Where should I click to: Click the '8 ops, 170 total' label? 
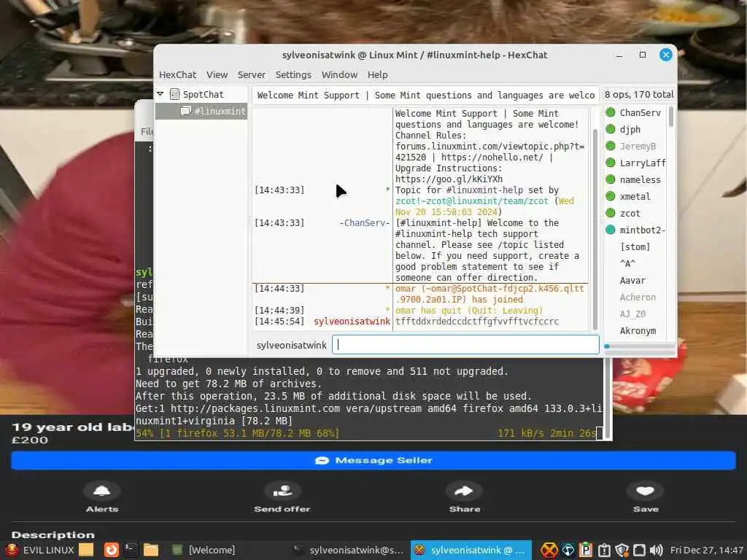pos(639,94)
